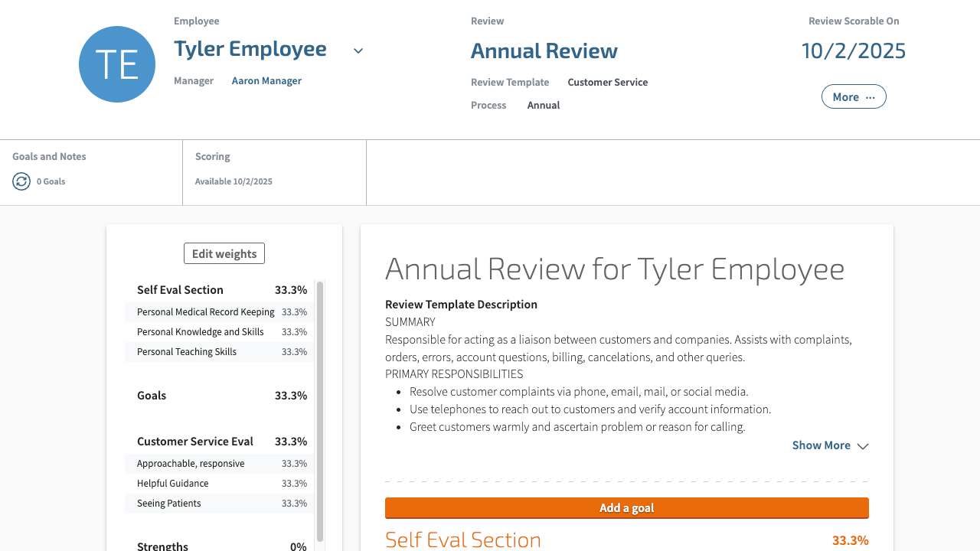
Task: Click the goals sync refresh icon
Action: point(21,181)
